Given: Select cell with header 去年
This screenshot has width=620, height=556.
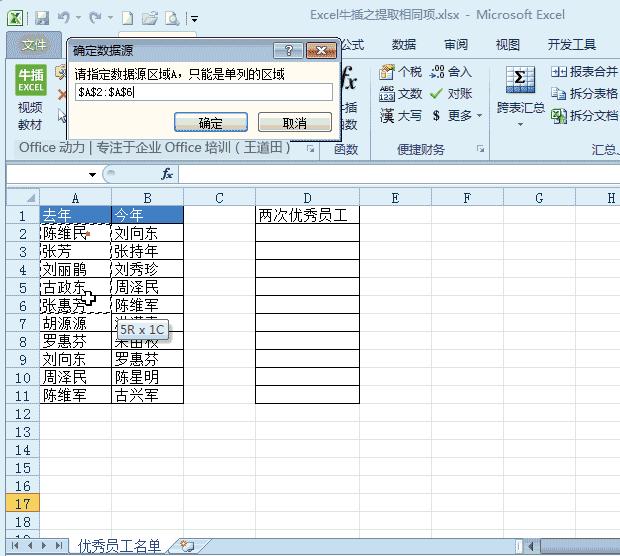Looking at the screenshot, I should [76, 215].
